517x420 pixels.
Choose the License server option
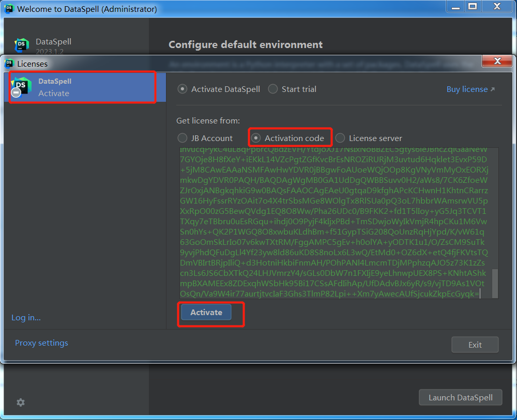[x=340, y=138]
